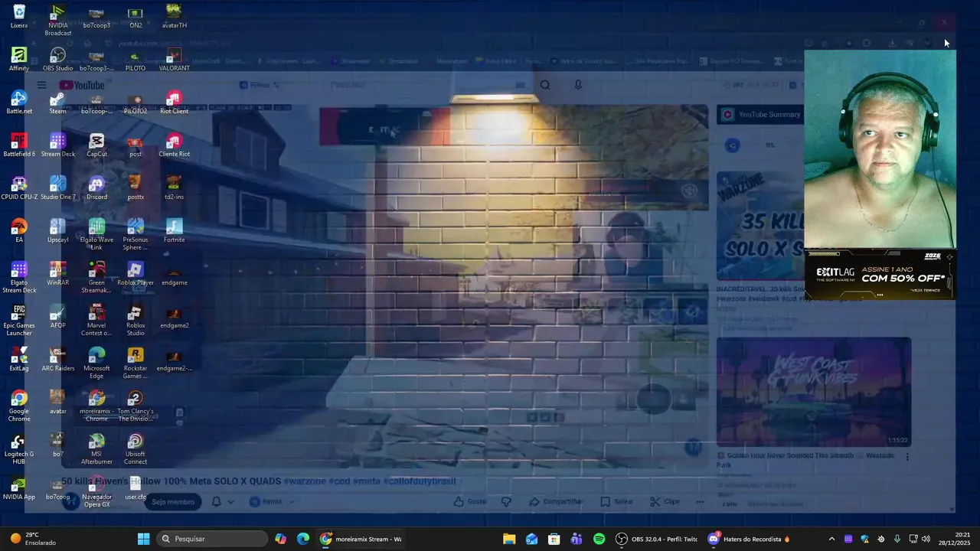
Task: Open ARC Raiders desktop shortcut
Action: click(x=57, y=360)
